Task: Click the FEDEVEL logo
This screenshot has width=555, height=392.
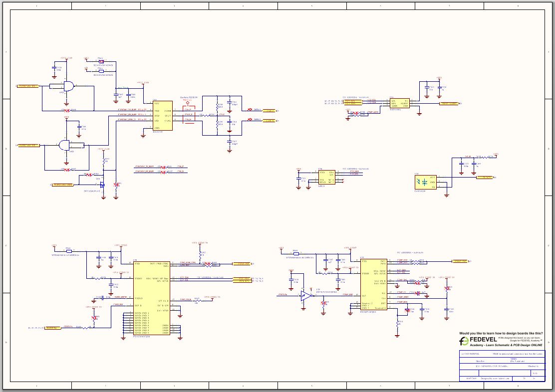Action: click(x=464, y=341)
